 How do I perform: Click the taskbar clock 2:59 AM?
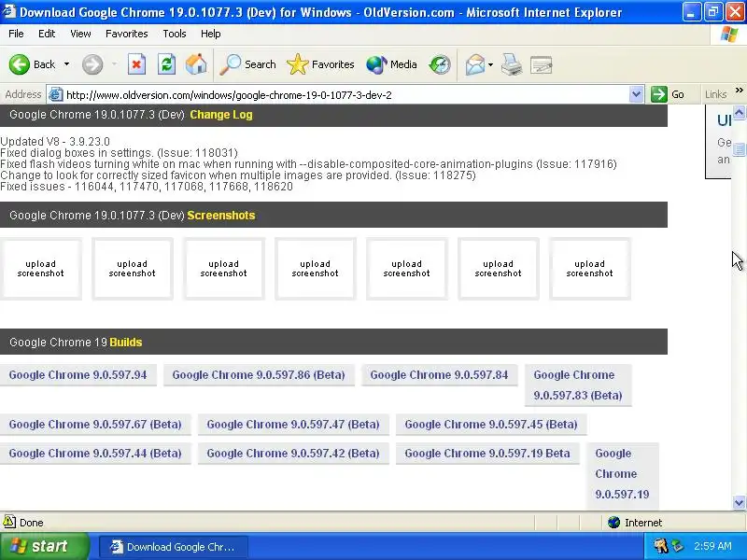712,546
